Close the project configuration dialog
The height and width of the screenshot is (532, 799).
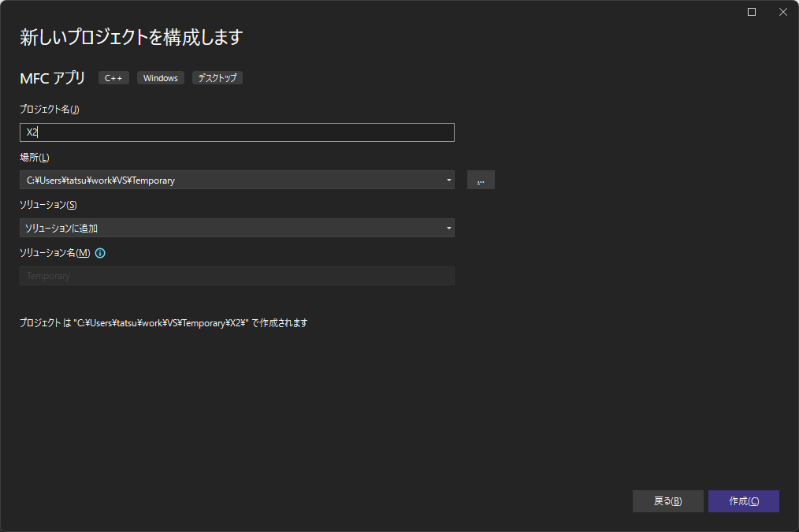pyautogui.click(x=782, y=12)
